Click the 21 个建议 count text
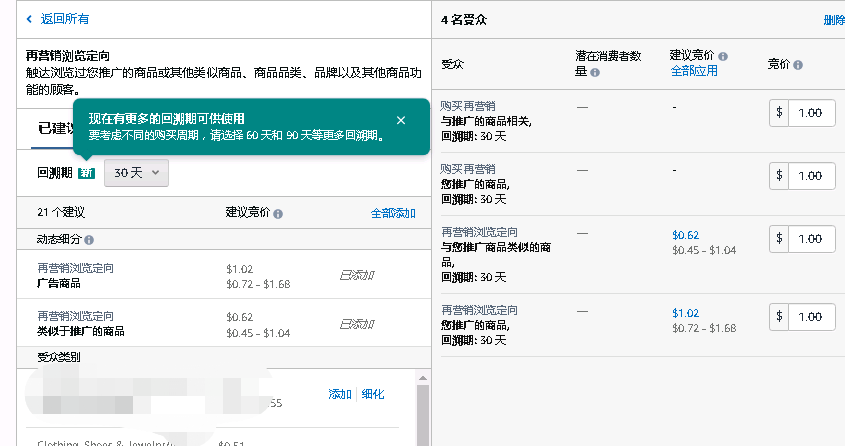This screenshot has height=446, width=845. click(x=61, y=212)
